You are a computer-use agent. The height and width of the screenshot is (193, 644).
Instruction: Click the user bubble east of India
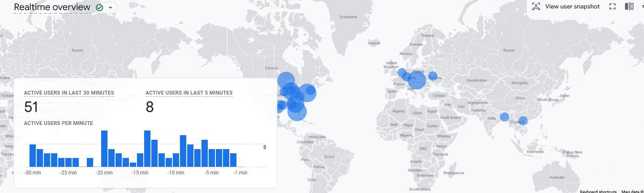[504, 117]
